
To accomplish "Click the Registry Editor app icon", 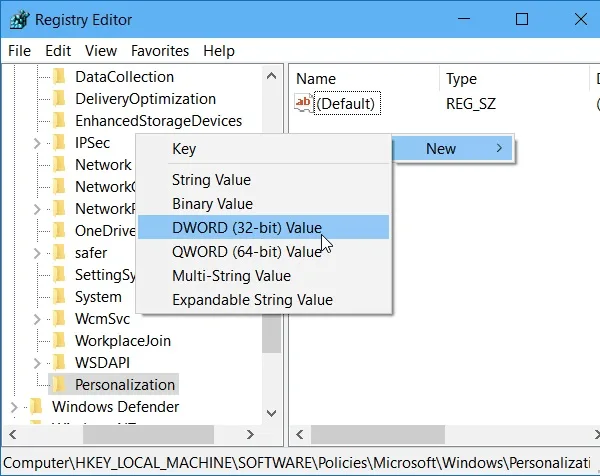I will pos(19,19).
